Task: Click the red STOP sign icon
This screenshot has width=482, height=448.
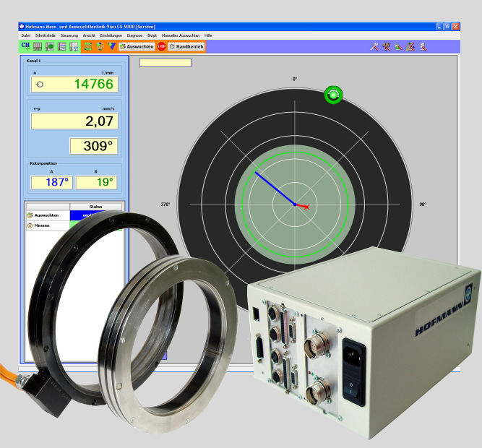Action: (x=161, y=46)
